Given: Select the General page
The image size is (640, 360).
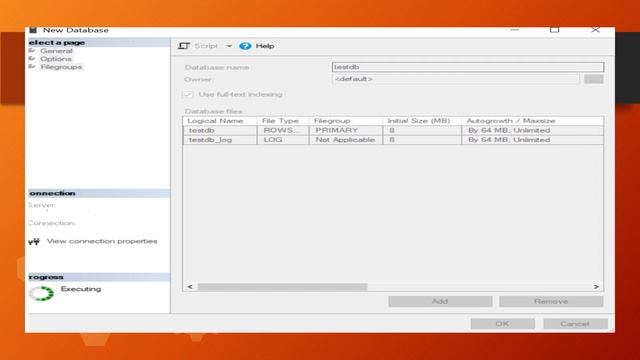Looking at the screenshot, I should (56, 51).
